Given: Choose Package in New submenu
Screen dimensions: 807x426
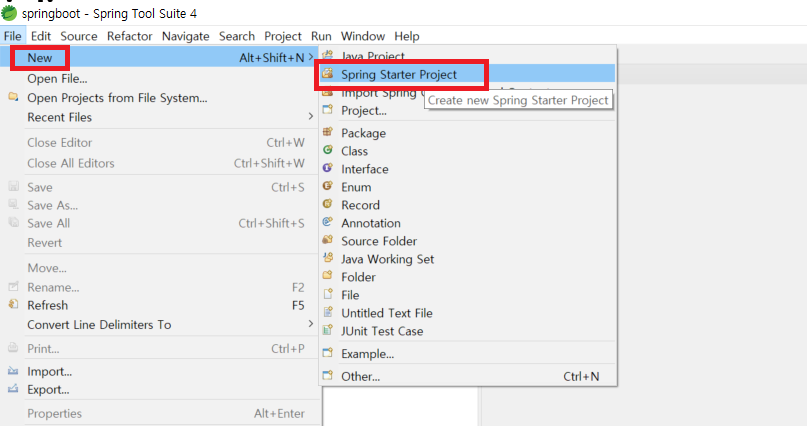Looking at the screenshot, I should click(x=467, y=133).
